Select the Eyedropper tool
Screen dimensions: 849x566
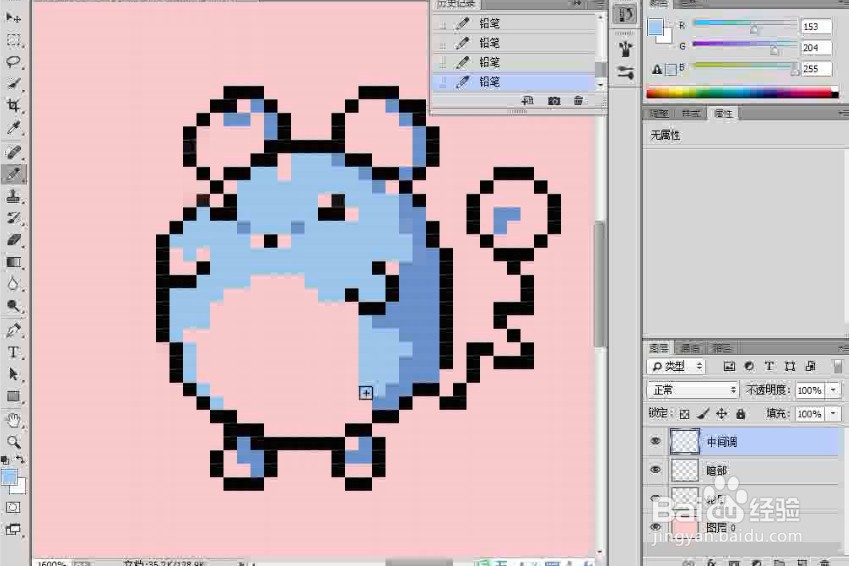(13, 128)
